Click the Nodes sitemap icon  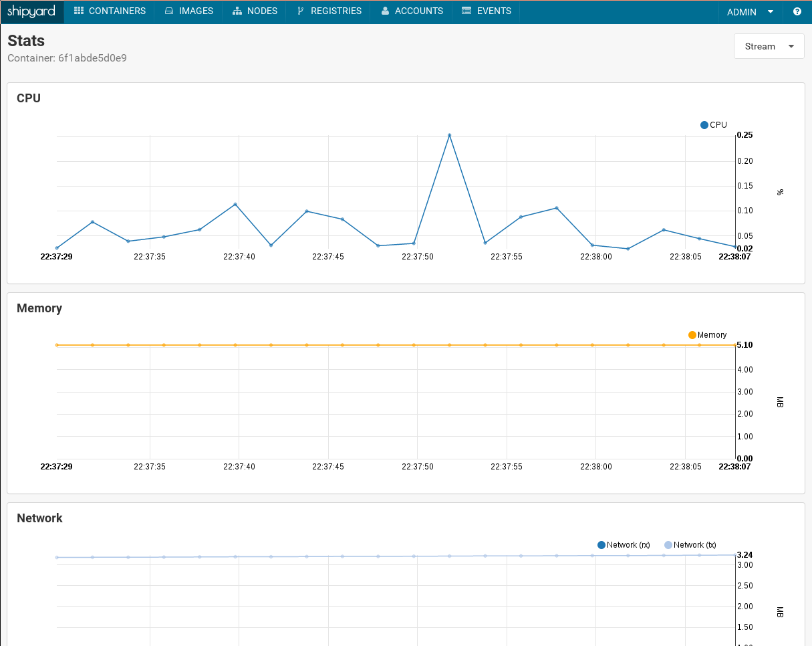point(237,11)
